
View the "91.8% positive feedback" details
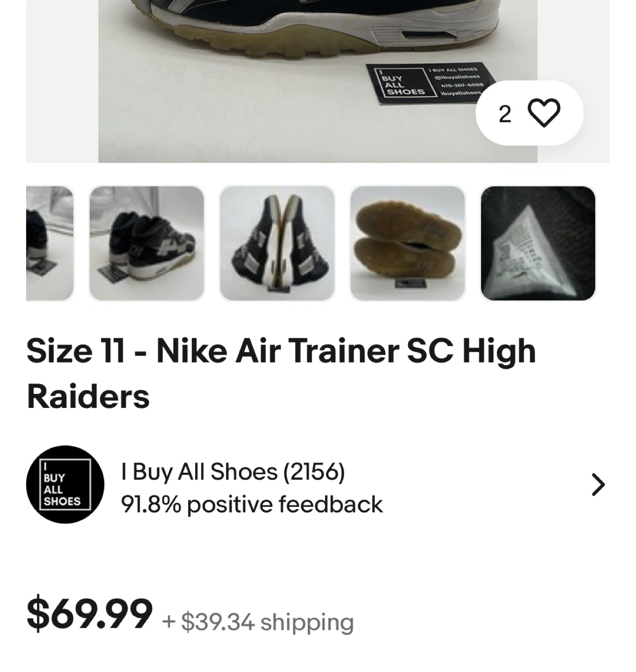[x=252, y=504]
